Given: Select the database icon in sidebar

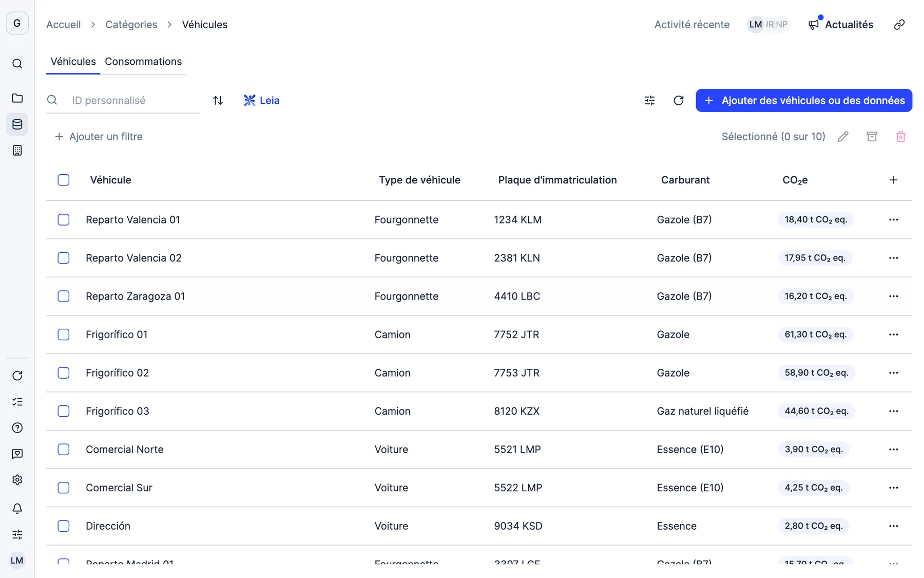Looking at the screenshot, I should point(17,124).
